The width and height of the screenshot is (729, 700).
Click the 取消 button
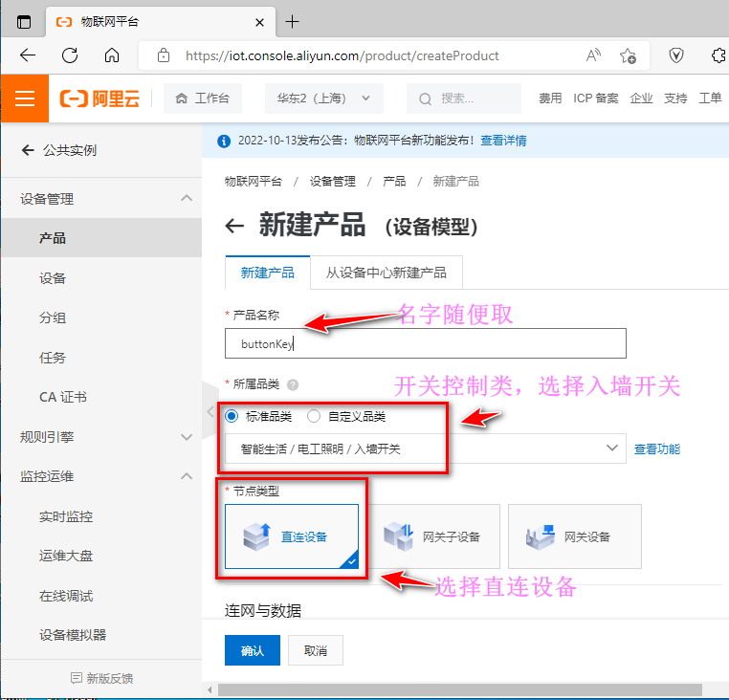click(x=316, y=650)
